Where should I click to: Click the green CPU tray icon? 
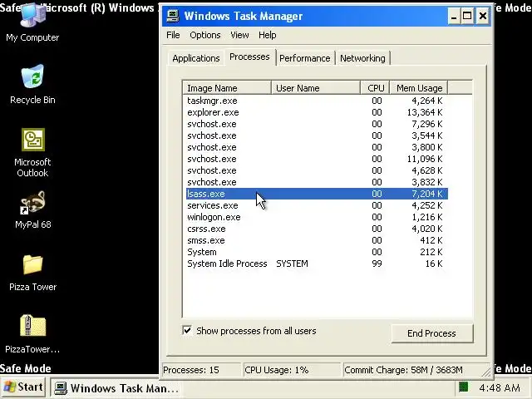[x=464, y=387]
